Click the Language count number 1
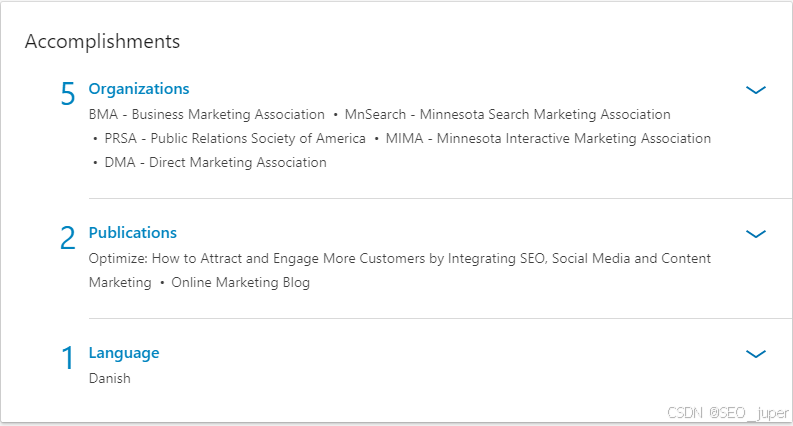Image resolution: width=793 pixels, height=426 pixels. click(68, 358)
